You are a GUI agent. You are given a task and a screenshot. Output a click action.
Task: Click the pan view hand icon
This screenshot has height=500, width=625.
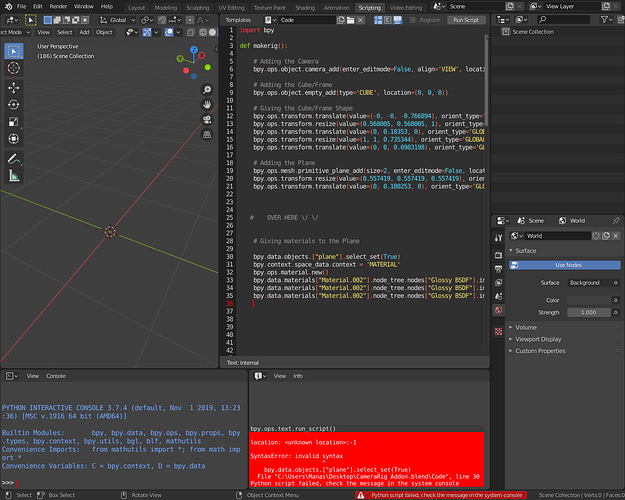[207, 104]
